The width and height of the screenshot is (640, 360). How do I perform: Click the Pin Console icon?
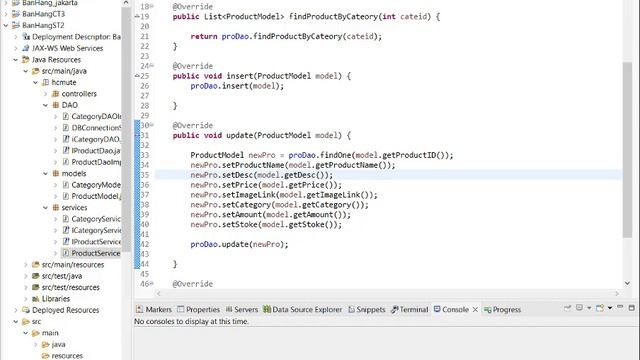(x=567, y=308)
